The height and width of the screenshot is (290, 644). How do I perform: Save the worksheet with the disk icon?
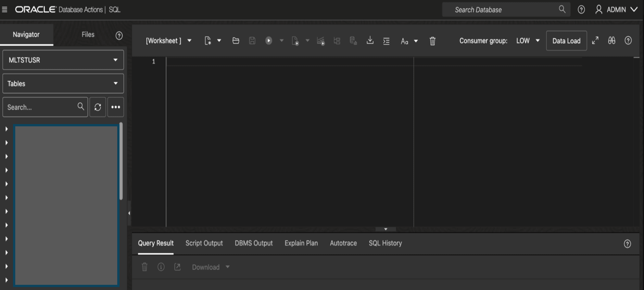point(252,41)
